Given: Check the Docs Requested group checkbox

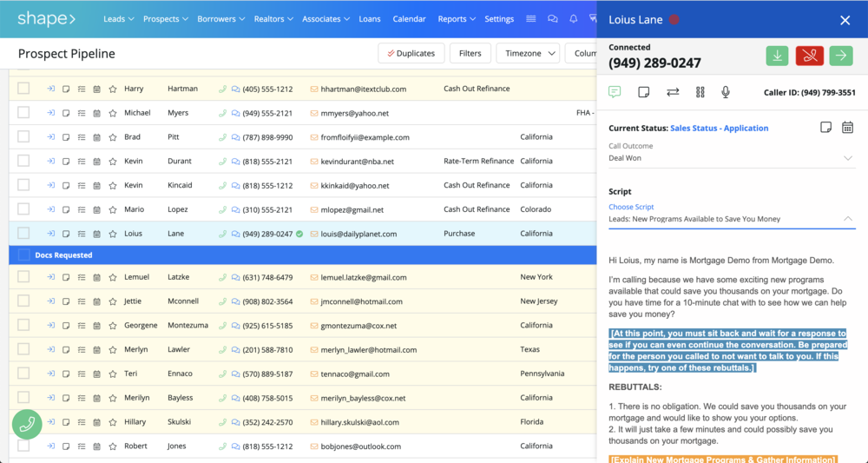Looking at the screenshot, I should (23, 255).
